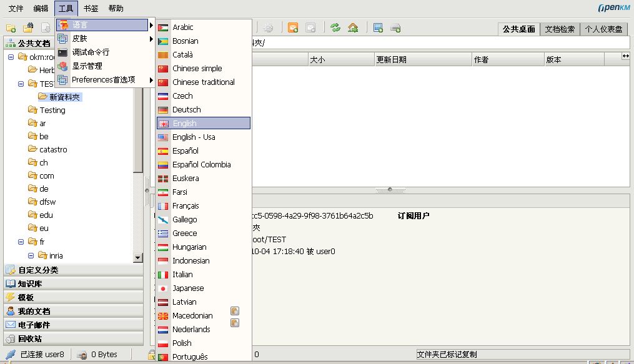This screenshot has height=364, width=634.
Task: Pick Chinese traditional from the language list
Action: point(204,82)
